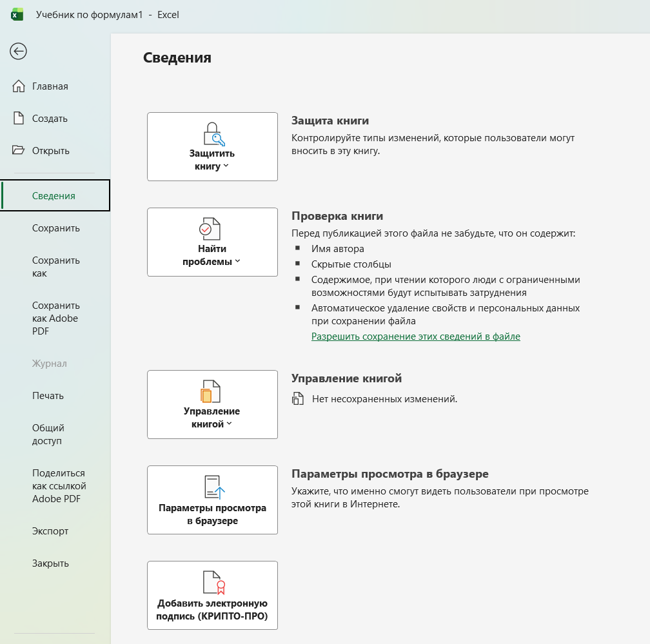Screen dimensions: 650x644
Task: Open the Главная page in sidebar
Action: pos(55,86)
